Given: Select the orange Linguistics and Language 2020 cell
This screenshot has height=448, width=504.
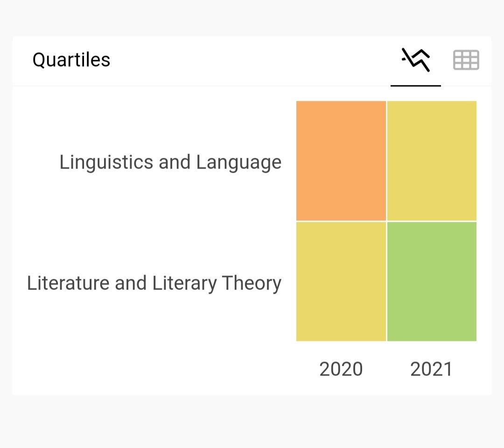Looking at the screenshot, I should [x=341, y=161].
